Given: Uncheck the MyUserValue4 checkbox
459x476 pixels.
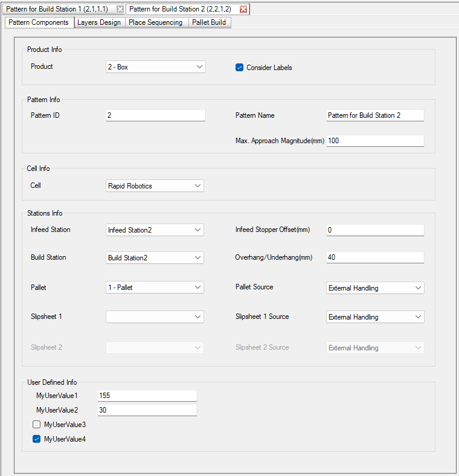Looking at the screenshot, I should (x=36, y=439).
